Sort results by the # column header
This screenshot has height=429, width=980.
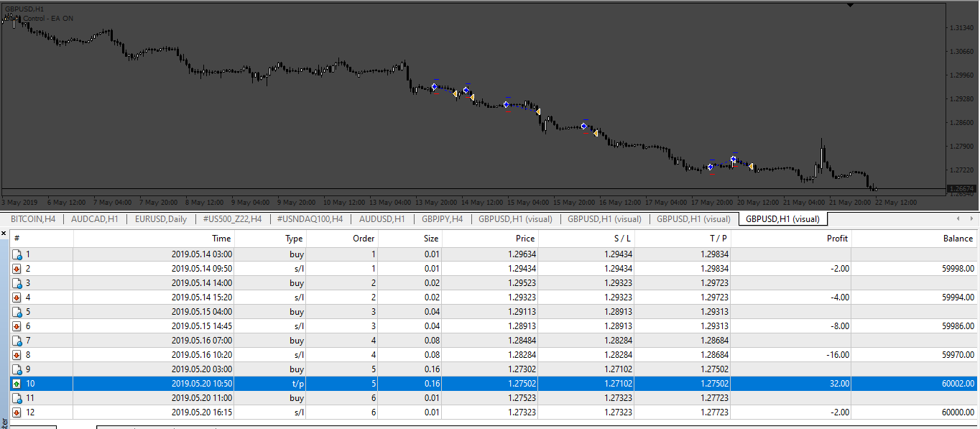point(41,239)
